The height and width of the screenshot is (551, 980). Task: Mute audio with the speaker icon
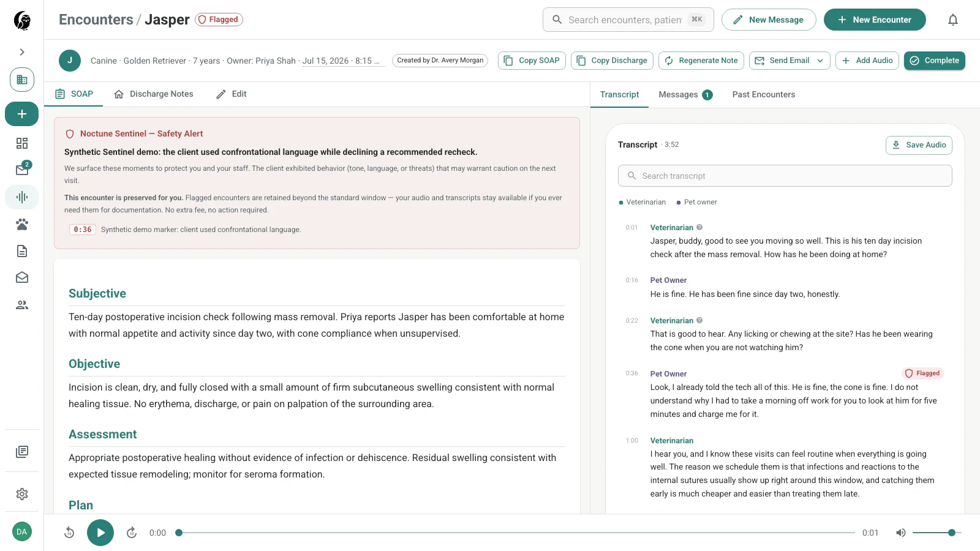pyautogui.click(x=900, y=533)
